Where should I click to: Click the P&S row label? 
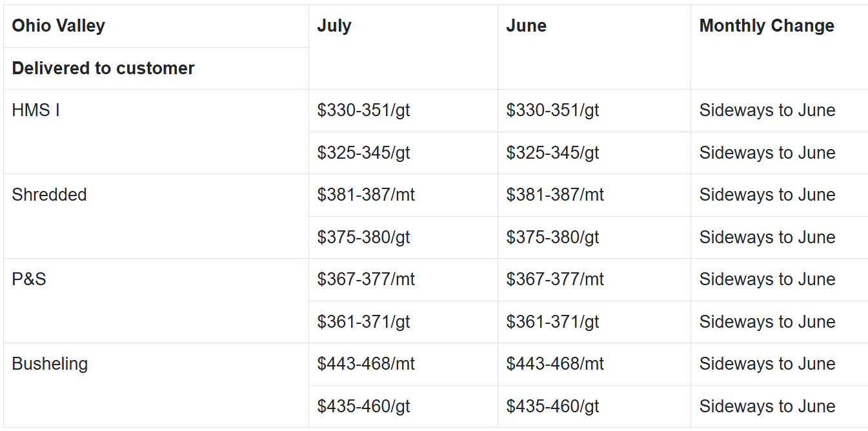(29, 279)
